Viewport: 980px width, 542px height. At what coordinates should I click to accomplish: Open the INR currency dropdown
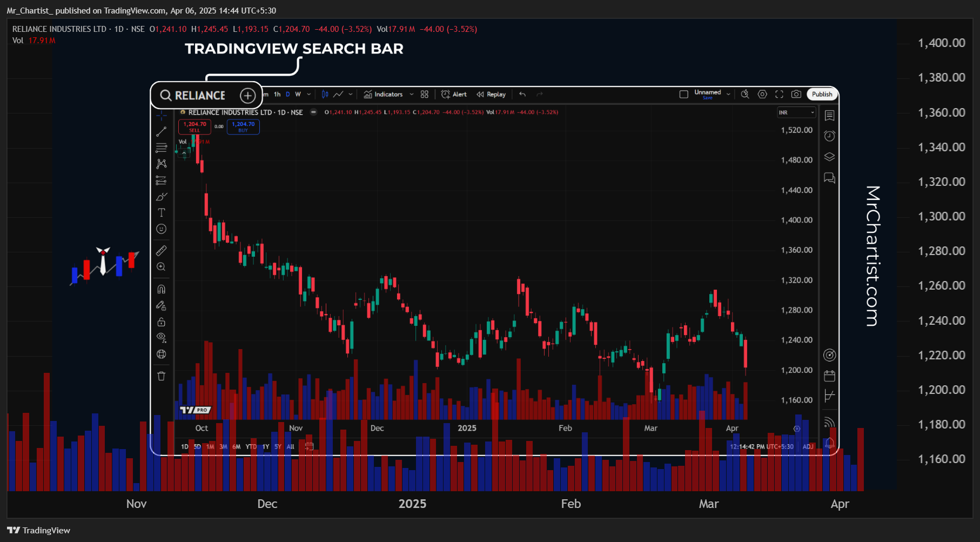coord(796,112)
